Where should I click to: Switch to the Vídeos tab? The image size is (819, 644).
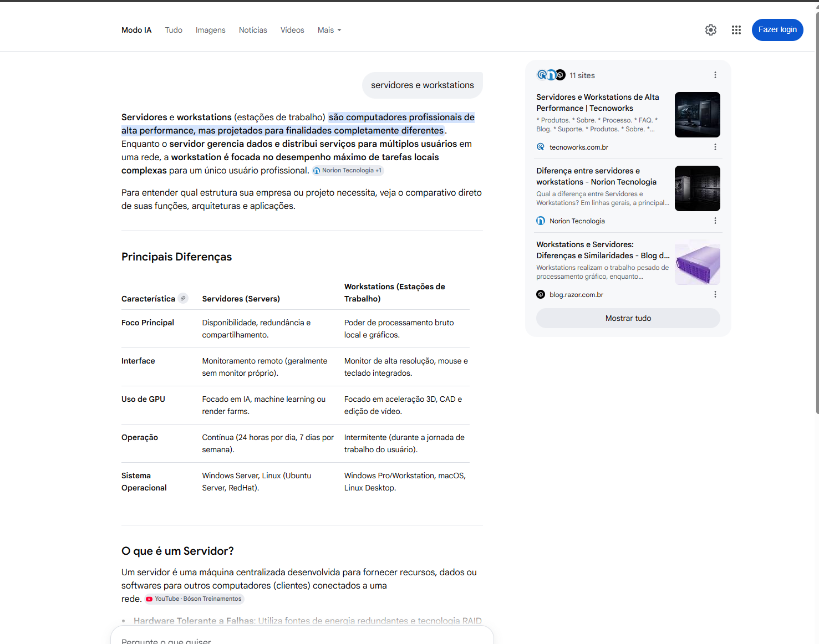pyautogui.click(x=292, y=30)
